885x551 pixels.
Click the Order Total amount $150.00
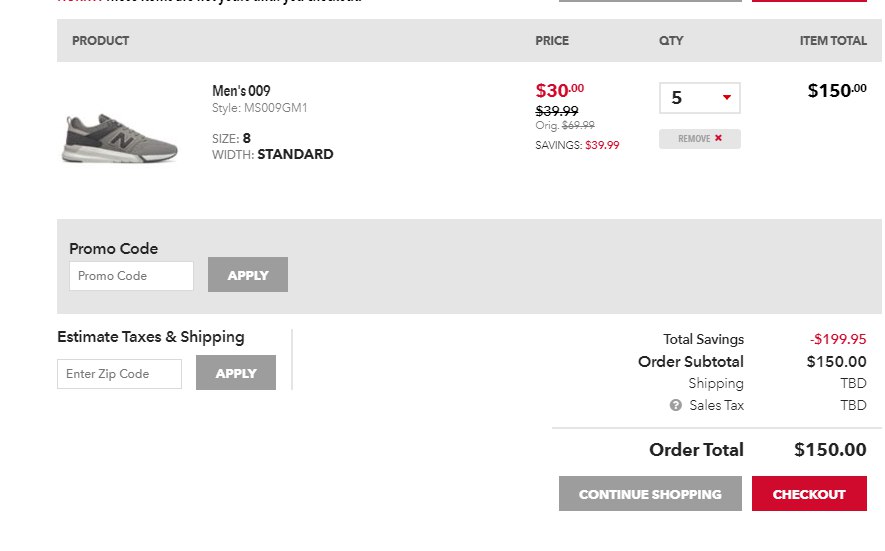[x=830, y=449]
